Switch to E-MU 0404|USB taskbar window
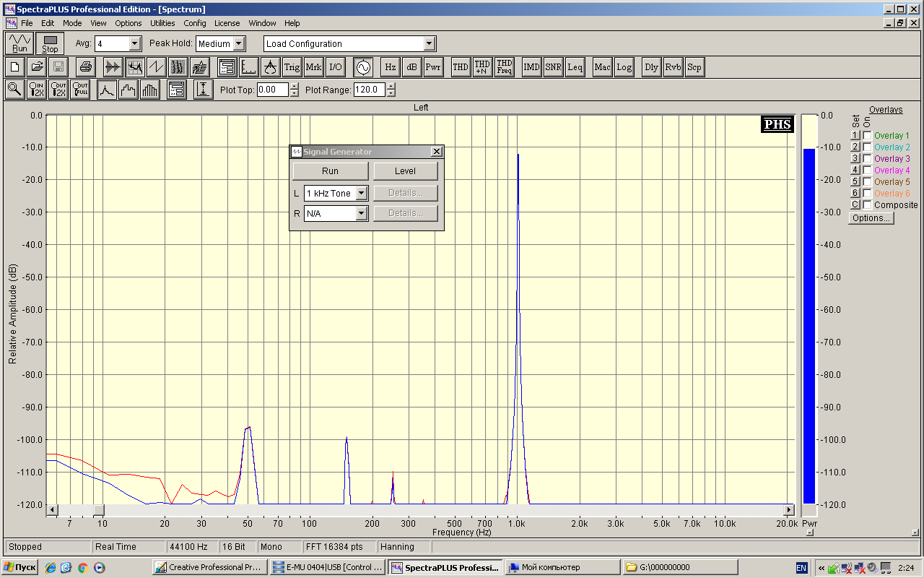Screen dimensions: 924x578 click(x=328, y=567)
